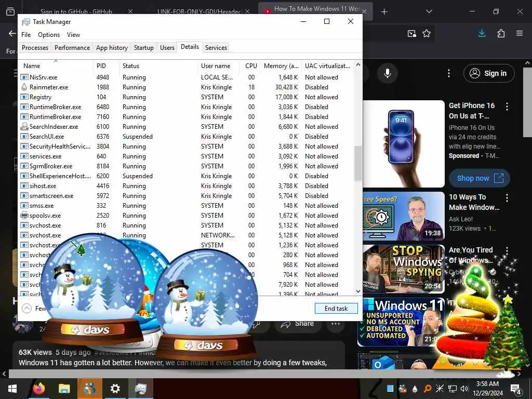The image size is (532, 399).
Task: Click the browser back arrow
Action: [x=12, y=33]
